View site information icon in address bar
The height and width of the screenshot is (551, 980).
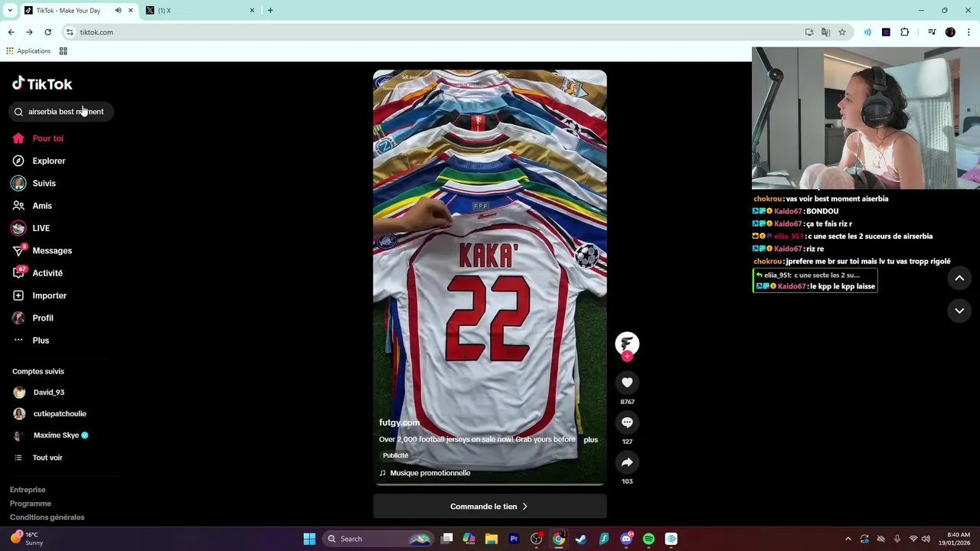70,32
